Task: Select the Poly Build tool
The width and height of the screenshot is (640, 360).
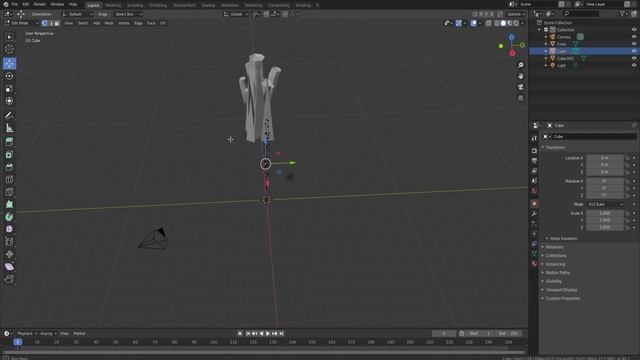Action: point(9,204)
